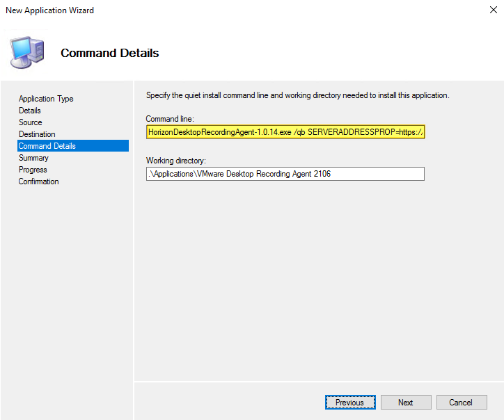Screen dimensions: 504x420
Task: Open the Source step in sidebar
Action: coord(31,122)
